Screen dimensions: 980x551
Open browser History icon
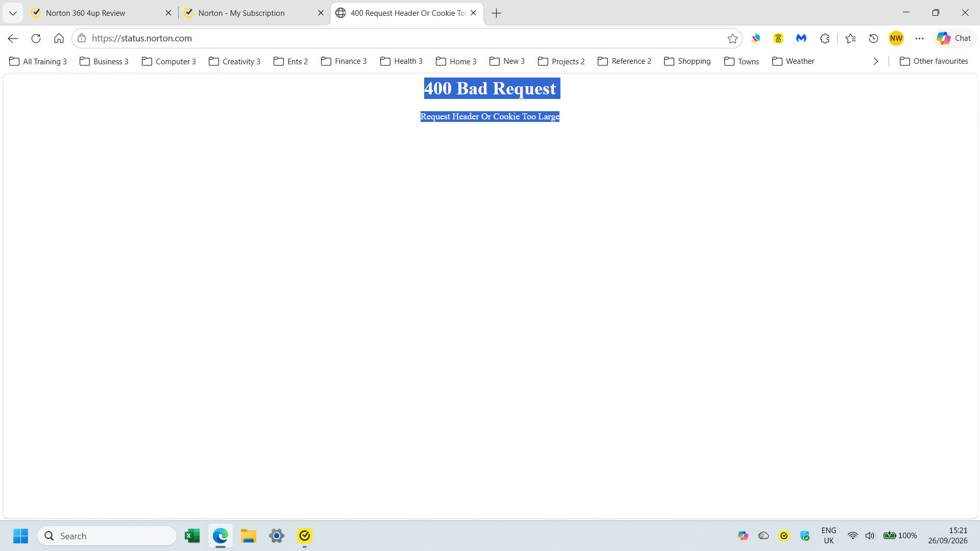[x=873, y=38]
